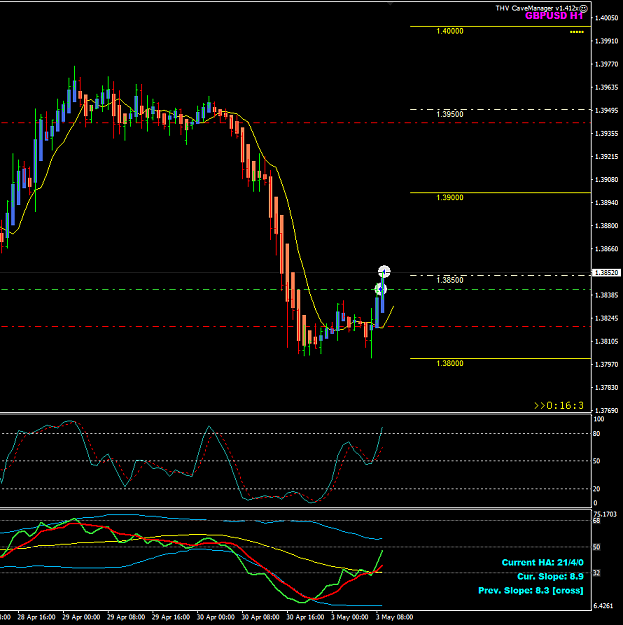The width and height of the screenshot is (623, 625).
Task: Click price axis value 1.39770
Action: coord(606,64)
